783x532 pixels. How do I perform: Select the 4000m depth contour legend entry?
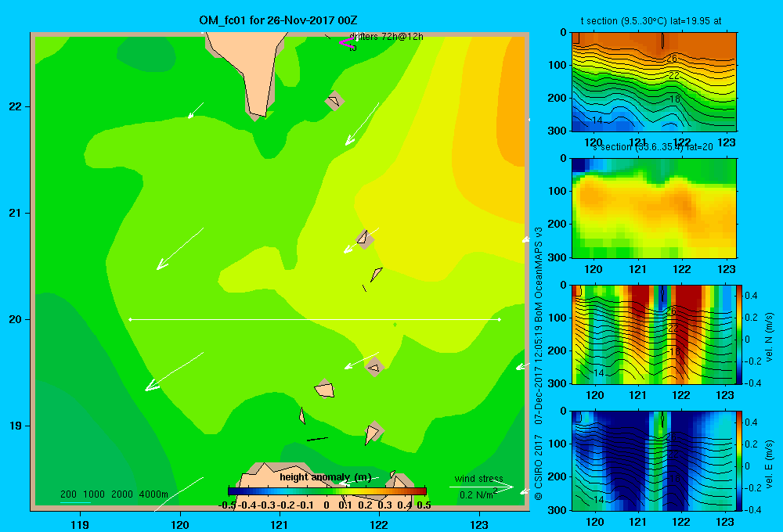click(153, 494)
